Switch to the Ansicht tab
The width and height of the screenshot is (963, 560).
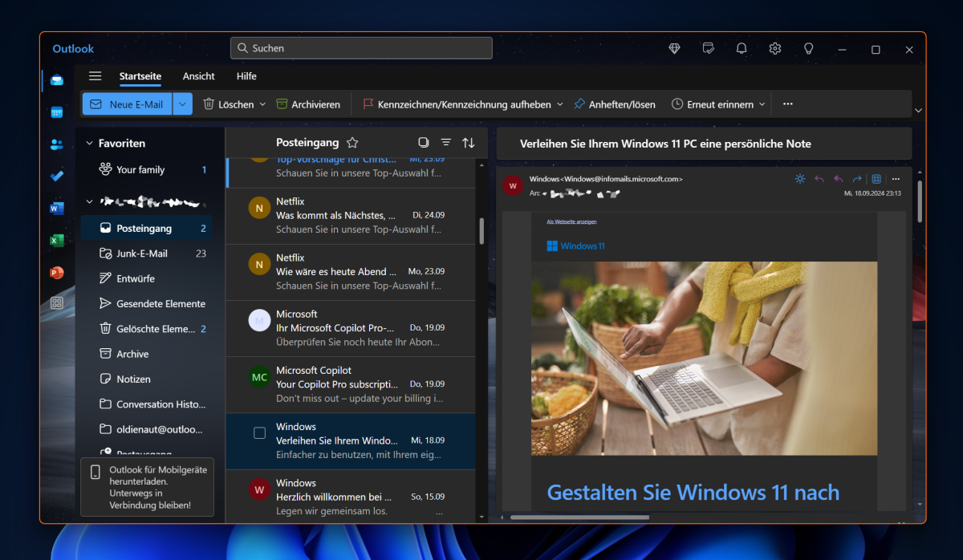pos(198,76)
